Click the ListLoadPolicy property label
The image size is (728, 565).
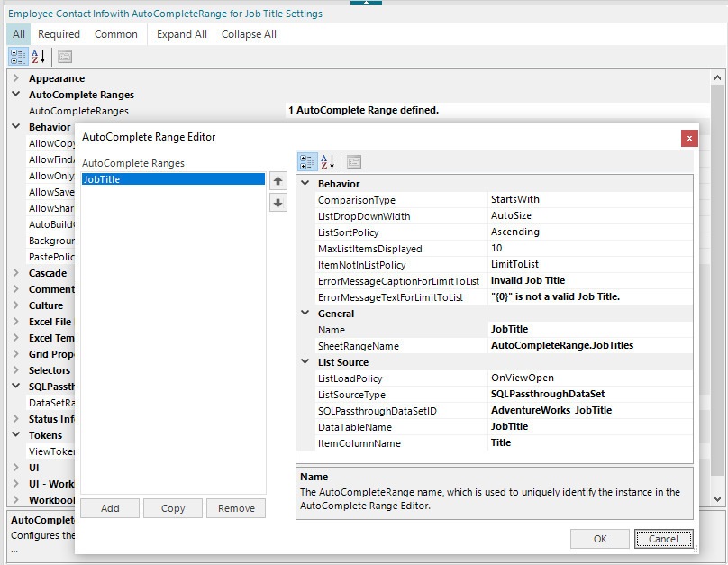pos(350,378)
